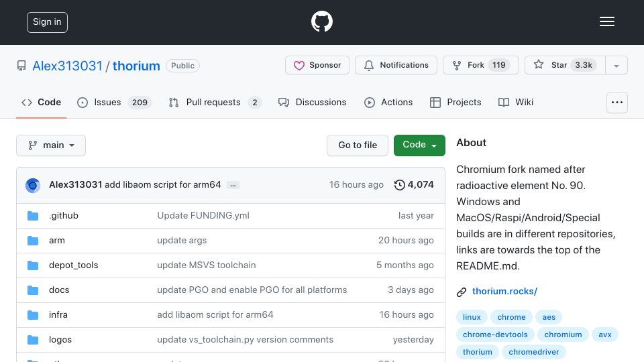
Task: Click the linux topic tag
Action: tap(472, 317)
